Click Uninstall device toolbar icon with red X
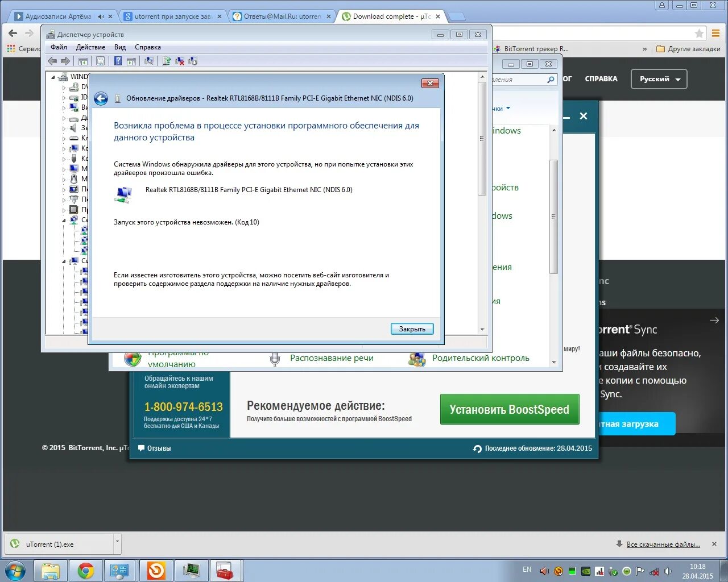The image size is (728, 582). point(180,61)
